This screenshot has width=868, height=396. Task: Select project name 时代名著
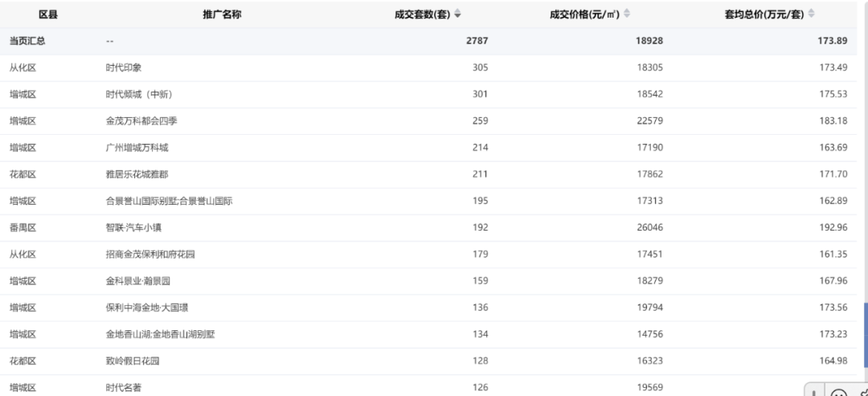coord(124,388)
